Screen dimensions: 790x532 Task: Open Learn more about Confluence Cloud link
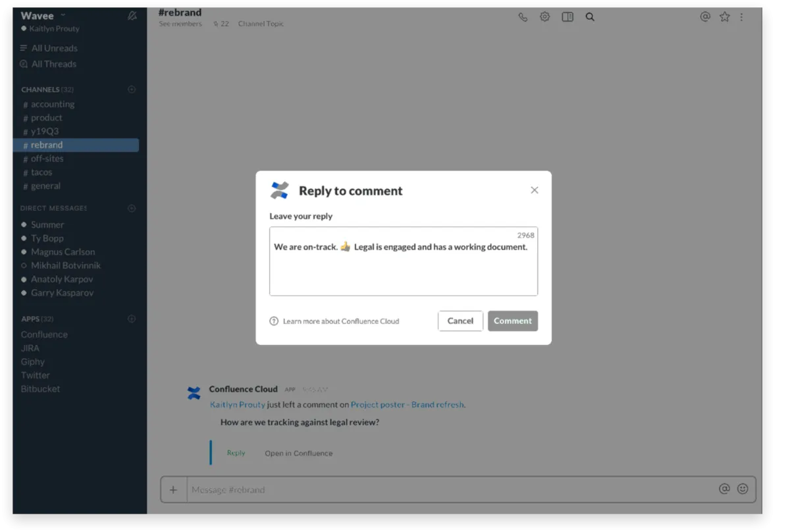point(341,321)
